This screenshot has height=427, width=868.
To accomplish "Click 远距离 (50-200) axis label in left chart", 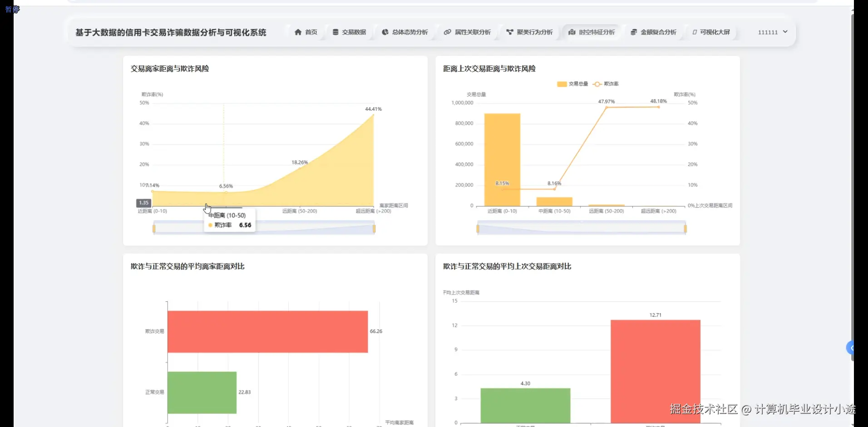I will (300, 211).
